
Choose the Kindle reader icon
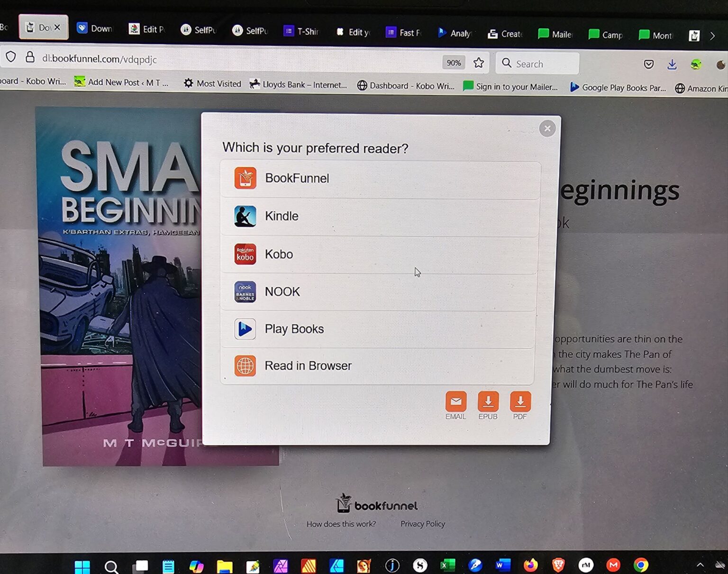tap(245, 217)
